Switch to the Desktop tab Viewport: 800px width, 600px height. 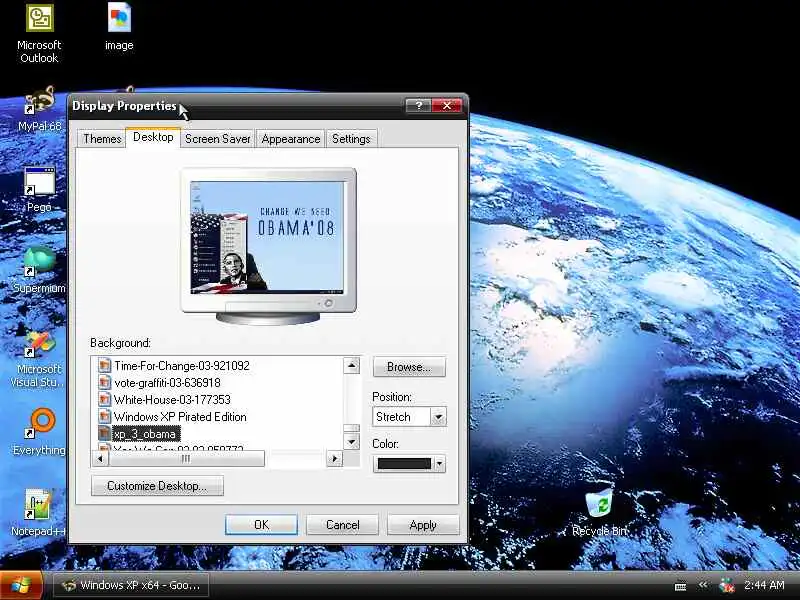(x=153, y=137)
